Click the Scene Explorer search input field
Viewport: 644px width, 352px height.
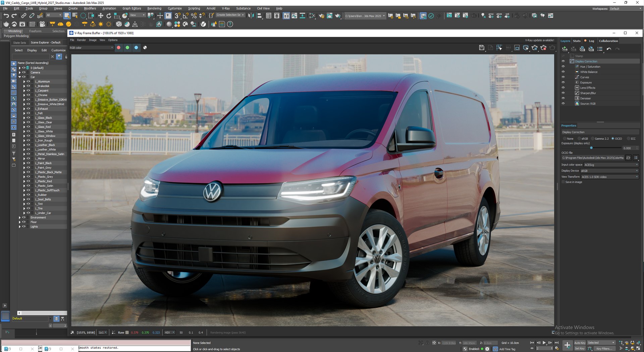pos(31,57)
